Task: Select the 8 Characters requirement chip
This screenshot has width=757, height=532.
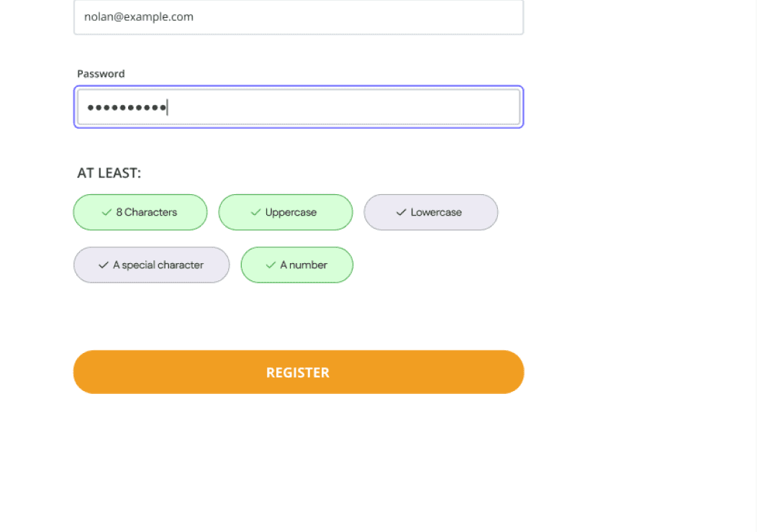Action: coord(140,212)
